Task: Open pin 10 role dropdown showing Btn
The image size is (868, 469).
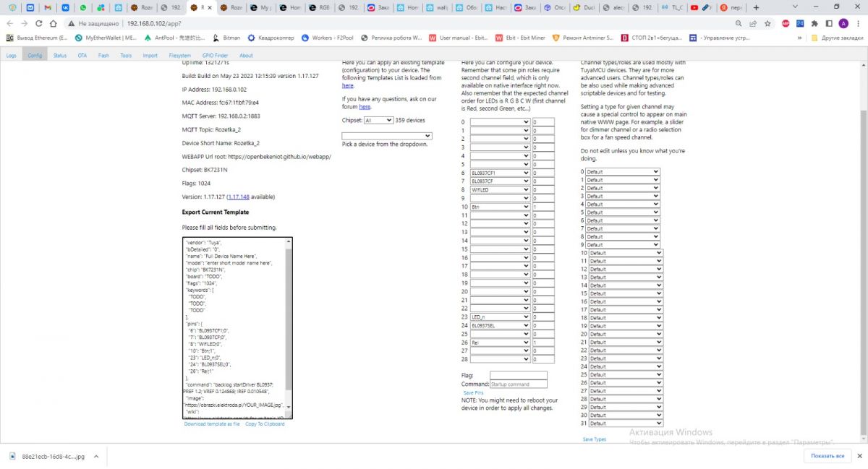Action: click(500, 207)
